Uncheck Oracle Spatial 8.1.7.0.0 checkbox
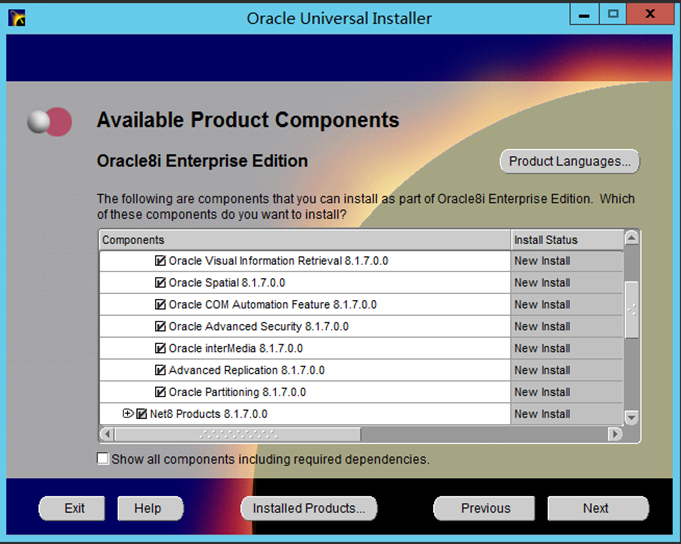This screenshot has height=544, width=681. 160,283
